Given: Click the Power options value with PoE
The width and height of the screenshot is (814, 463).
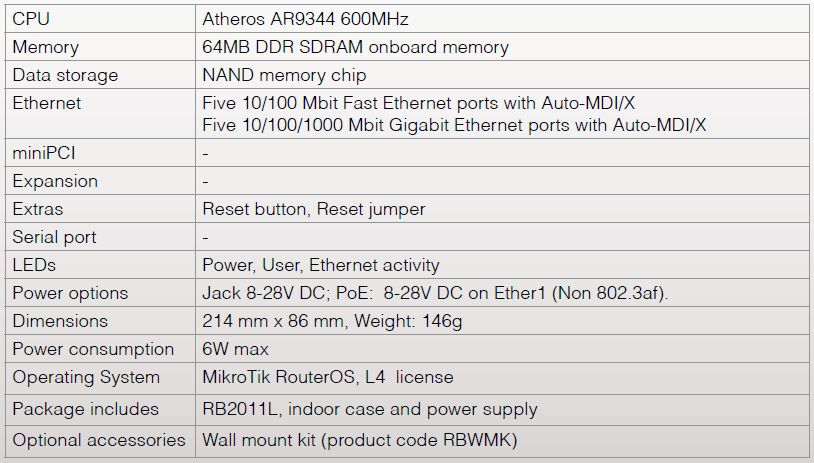Looking at the screenshot, I should 435,293.
